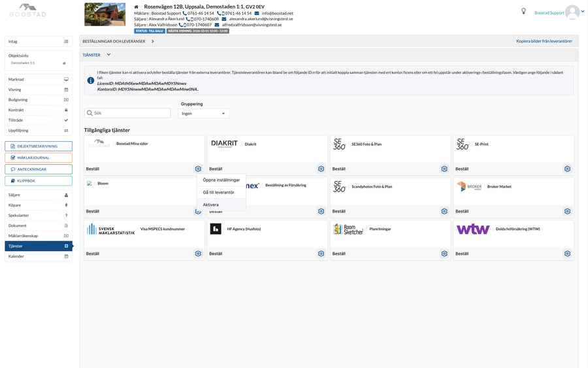Go to Tillträde in the sidebar
Image resolution: width=588 pixels, height=368 pixels.
(39, 120)
